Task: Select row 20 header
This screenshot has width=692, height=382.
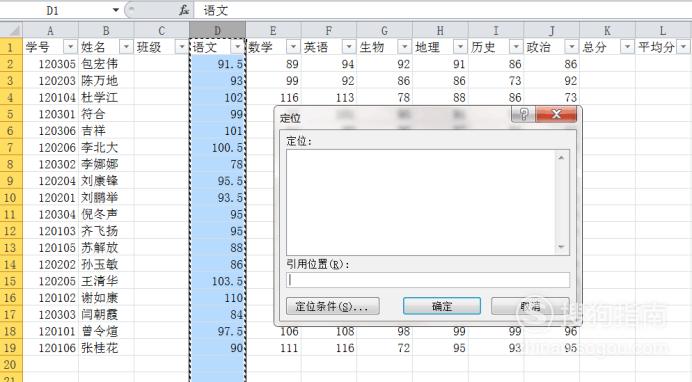Action: click(11, 364)
